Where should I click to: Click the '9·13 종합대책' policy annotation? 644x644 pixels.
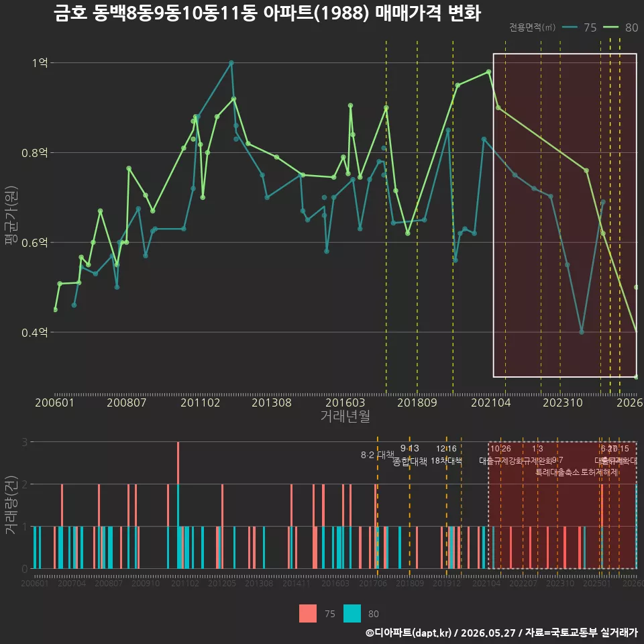point(409,455)
